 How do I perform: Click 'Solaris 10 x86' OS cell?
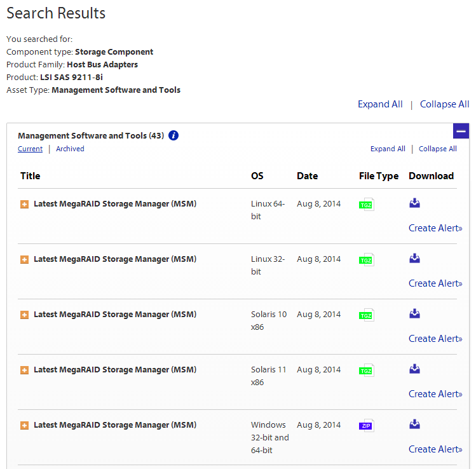269,320
